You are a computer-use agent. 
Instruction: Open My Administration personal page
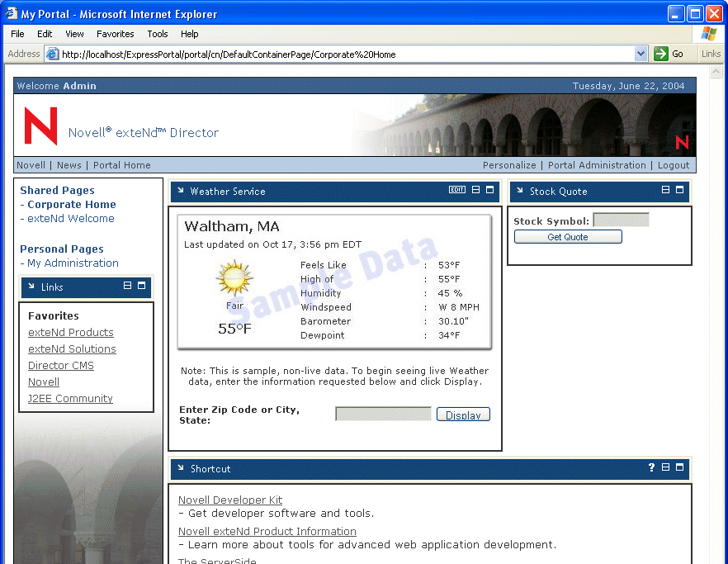pyautogui.click(x=73, y=263)
